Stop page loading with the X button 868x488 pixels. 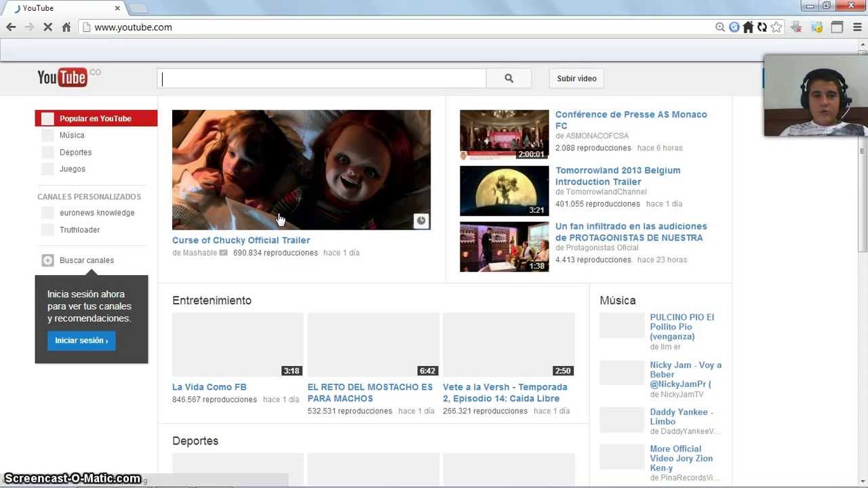(x=47, y=27)
